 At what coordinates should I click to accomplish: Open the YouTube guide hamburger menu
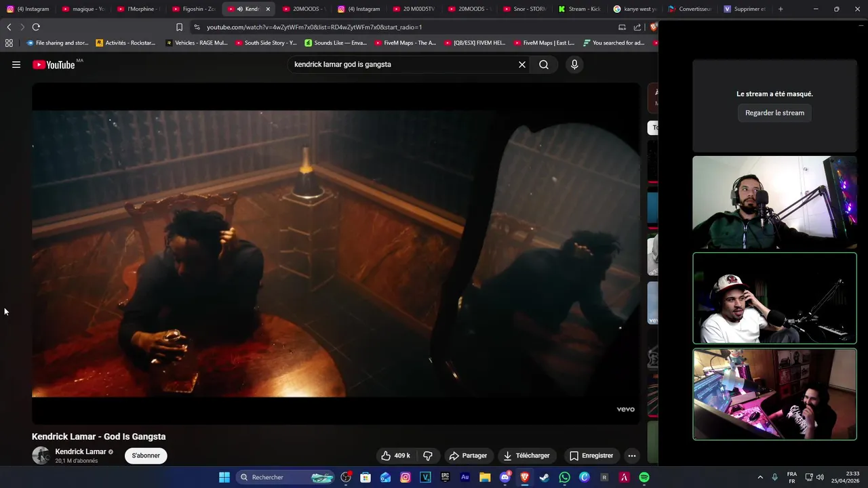click(x=16, y=65)
